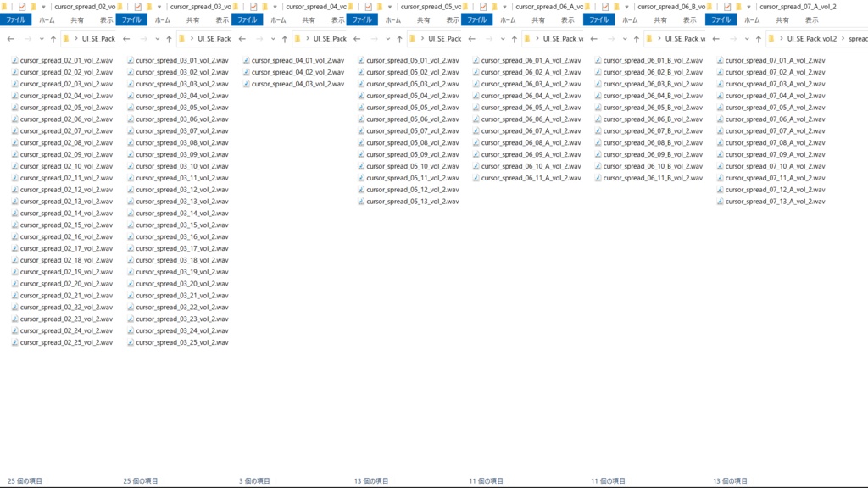The image size is (868, 488).
Task: Click up arrow in cursor_spread_04 window
Action: (x=285, y=39)
